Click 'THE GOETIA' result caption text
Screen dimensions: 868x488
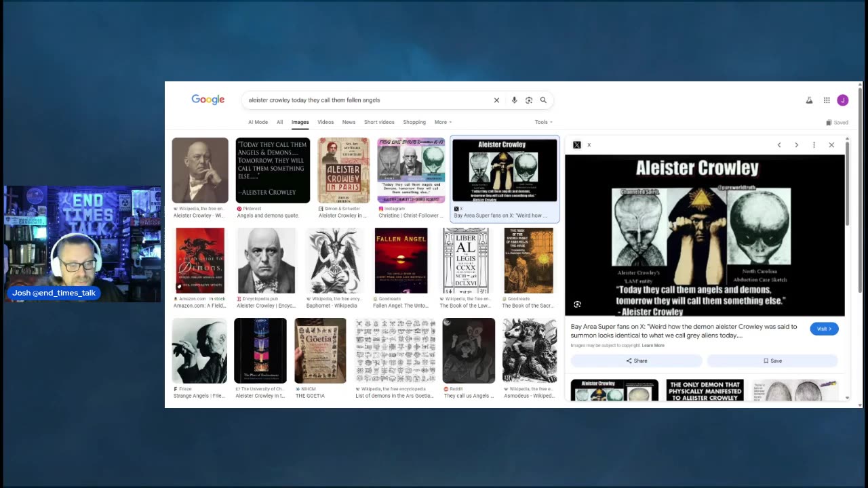tap(310, 396)
